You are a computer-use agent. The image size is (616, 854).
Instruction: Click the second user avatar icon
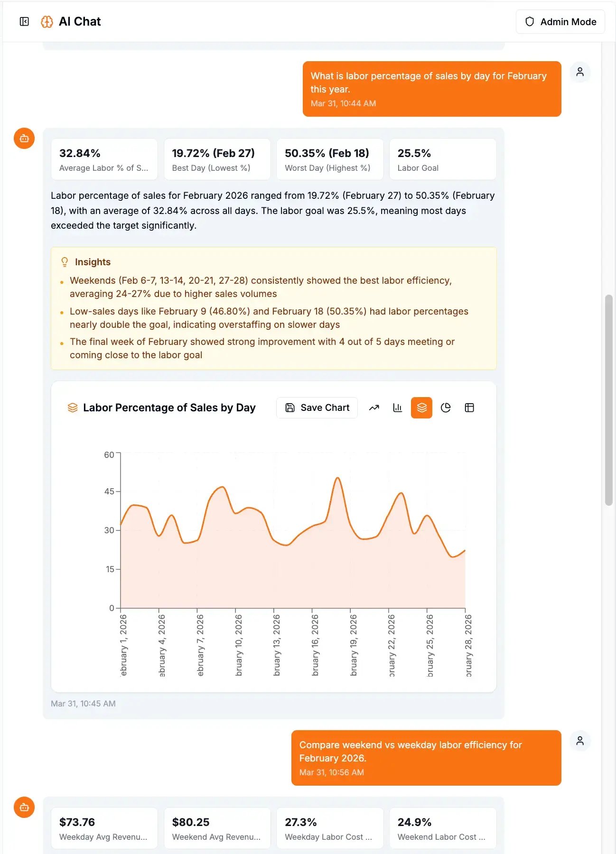pos(580,741)
